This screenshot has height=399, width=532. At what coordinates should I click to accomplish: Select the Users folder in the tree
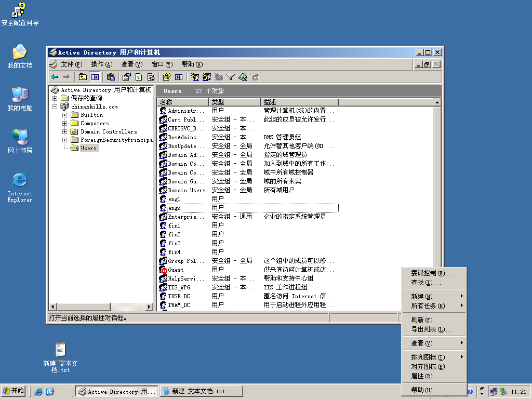pos(88,148)
